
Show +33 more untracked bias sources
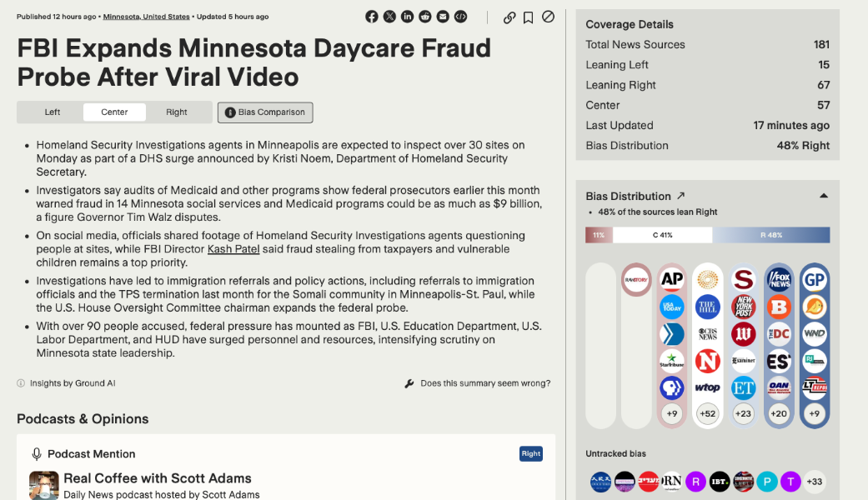[815, 482]
